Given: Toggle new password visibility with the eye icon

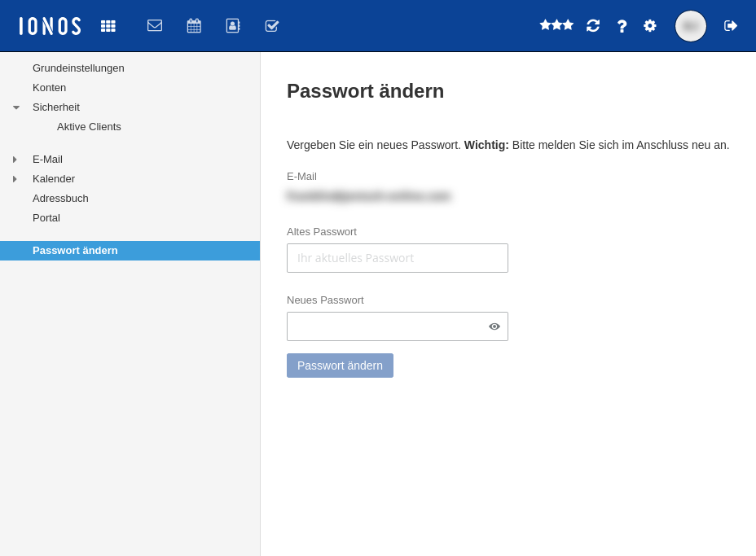Looking at the screenshot, I should tap(494, 326).
